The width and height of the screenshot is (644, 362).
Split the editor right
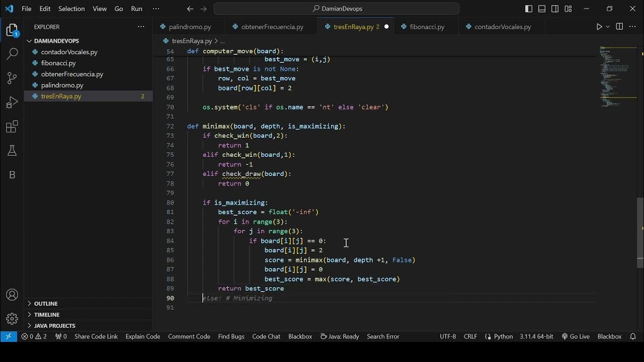point(619,27)
